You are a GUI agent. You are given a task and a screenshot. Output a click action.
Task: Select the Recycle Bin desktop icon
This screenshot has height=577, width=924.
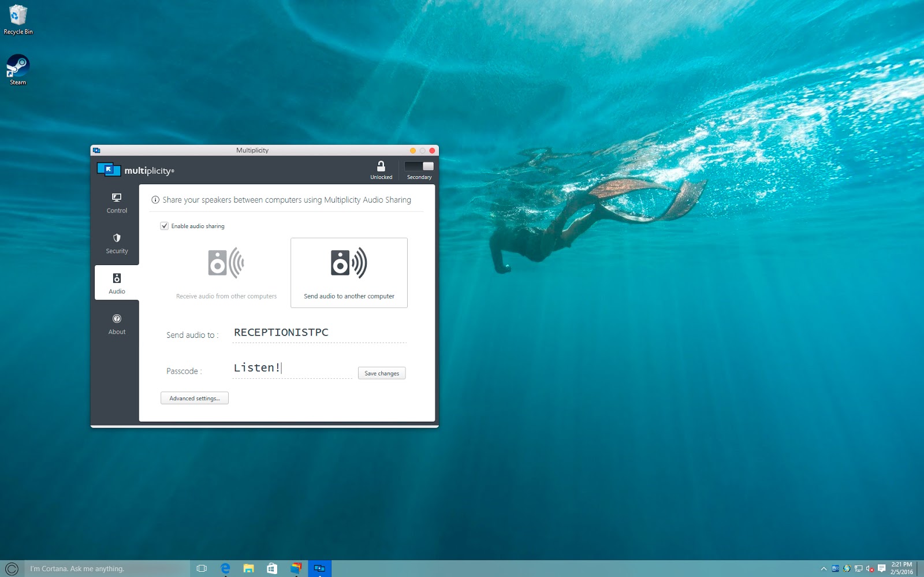coord(18,20)
